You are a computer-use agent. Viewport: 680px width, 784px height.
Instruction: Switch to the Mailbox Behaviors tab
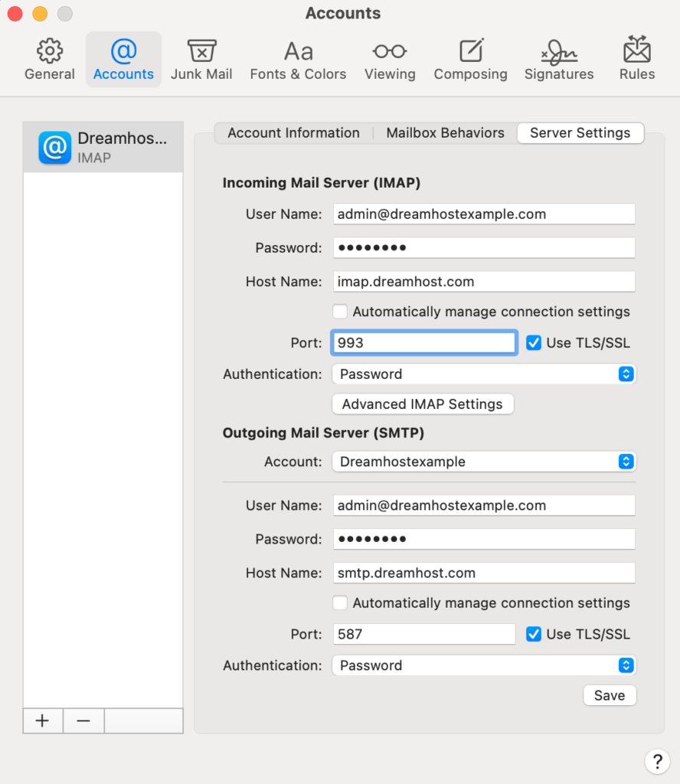(445, 132)
